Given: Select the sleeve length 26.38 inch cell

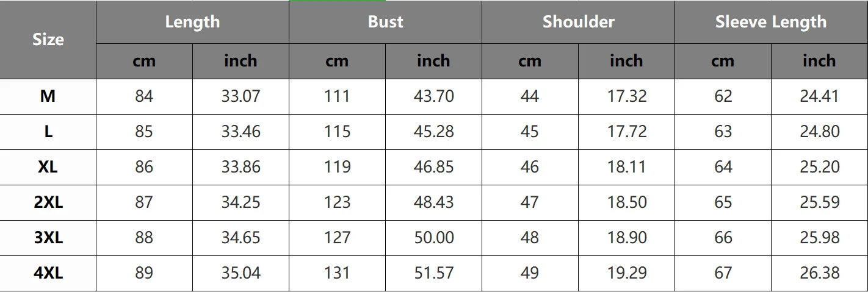Looking at the screenshot, I should coord(820,273).
